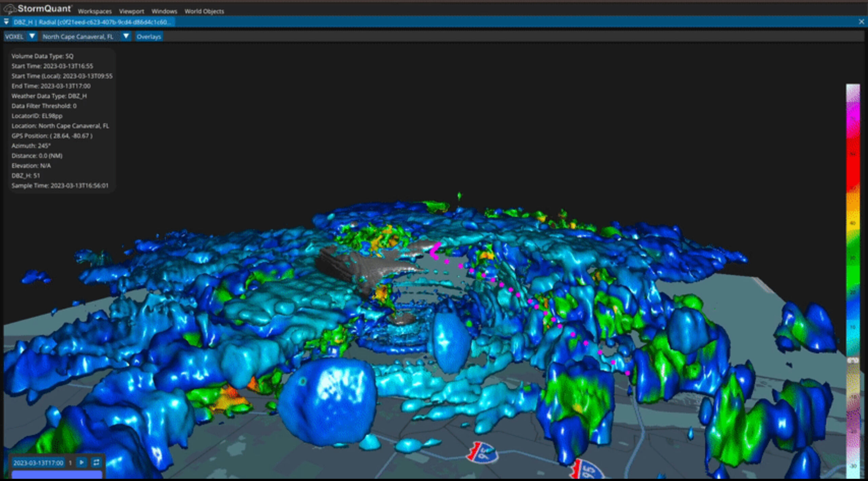The height and width of the screenshot is (481, 868).
Task: Close the DBZ_H Radial panel
Action: click(x=862, y=22)
